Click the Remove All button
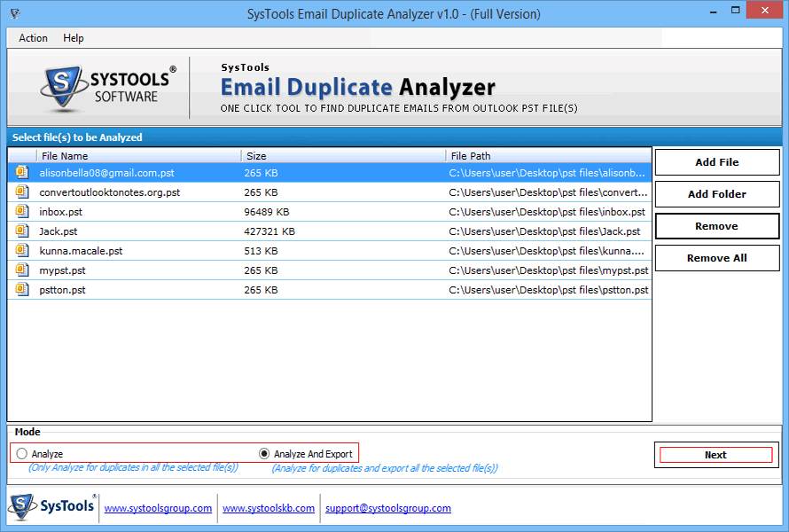 coord(716,257)
